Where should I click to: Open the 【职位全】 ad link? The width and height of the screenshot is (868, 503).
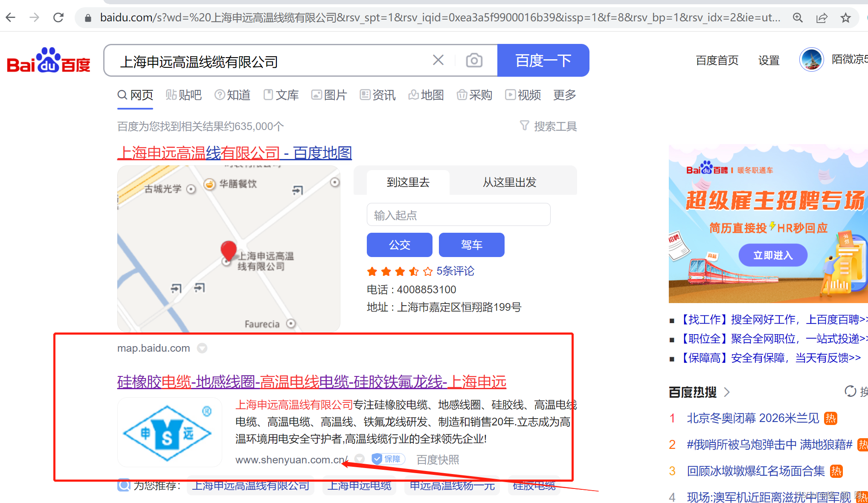[x=772, y=338]
